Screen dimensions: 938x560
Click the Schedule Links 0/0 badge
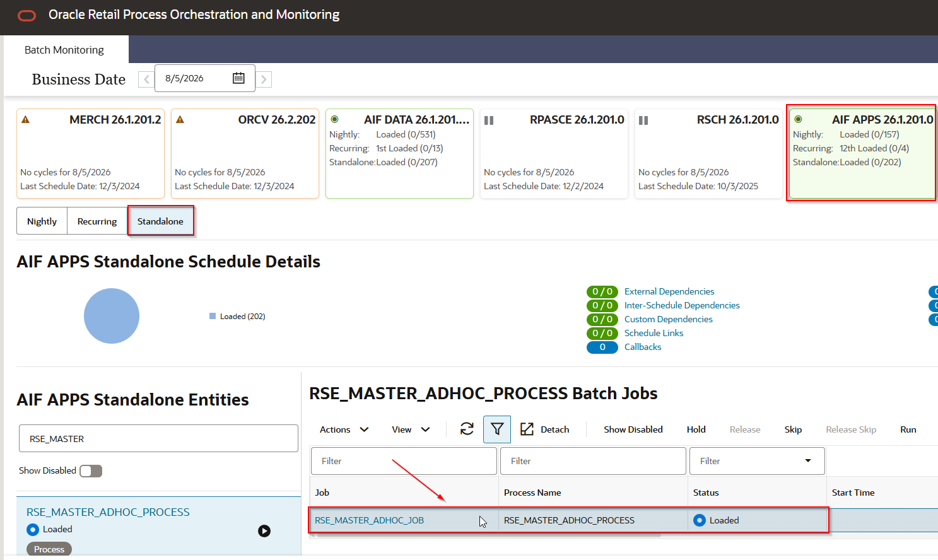(x=602, y=333)
